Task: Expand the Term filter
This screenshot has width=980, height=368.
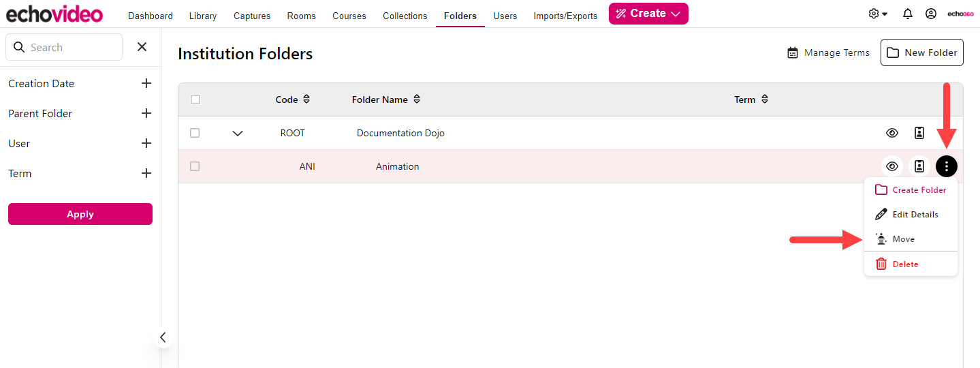Action: pos(146,173)
